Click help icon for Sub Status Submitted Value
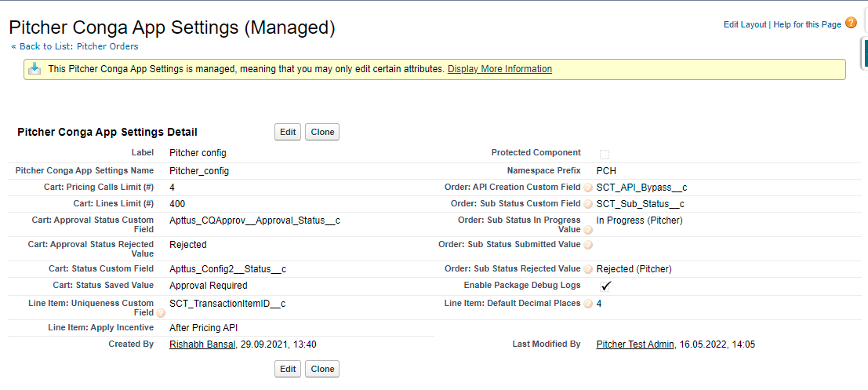868x390 pixels. pyautogui.click(x=588, y=245)
